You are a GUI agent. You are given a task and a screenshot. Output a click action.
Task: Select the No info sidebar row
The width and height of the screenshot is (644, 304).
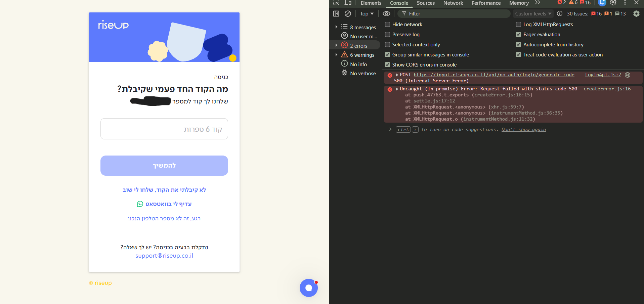click(354, 64)
